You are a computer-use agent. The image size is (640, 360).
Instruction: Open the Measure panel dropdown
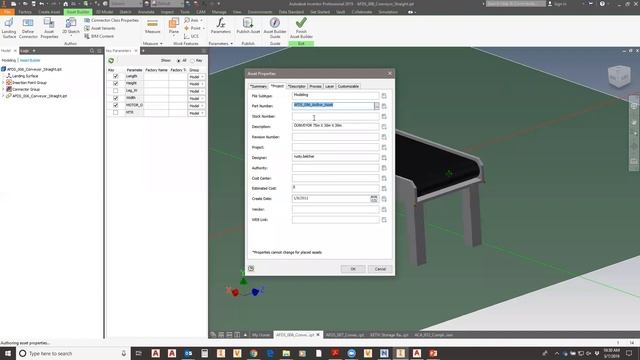coord(152,43)
